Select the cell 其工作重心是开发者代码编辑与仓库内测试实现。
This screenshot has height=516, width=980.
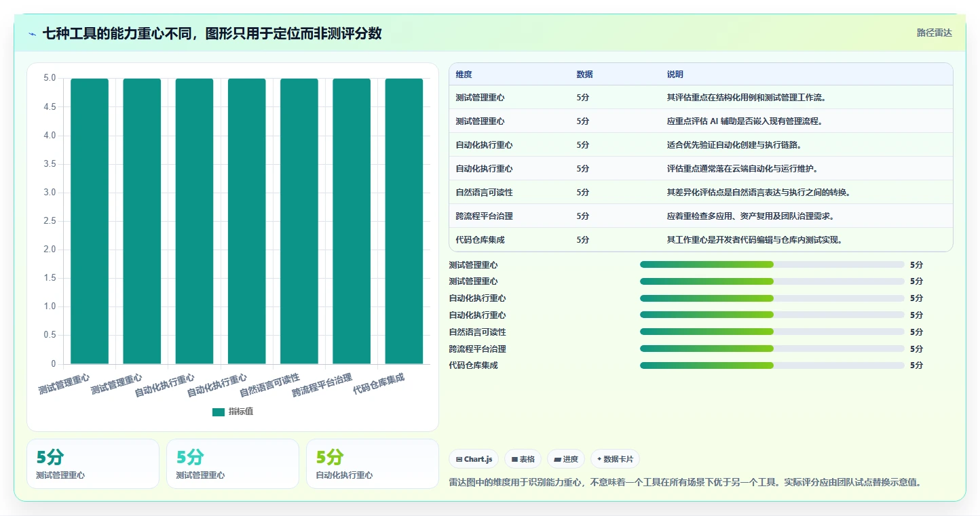point(755,240)
